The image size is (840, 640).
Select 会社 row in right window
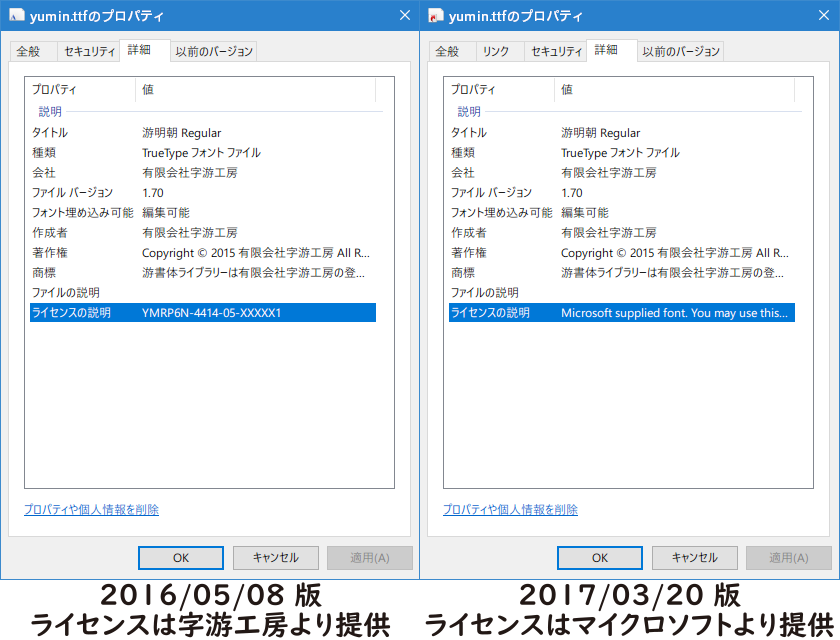tap(622, 172)
